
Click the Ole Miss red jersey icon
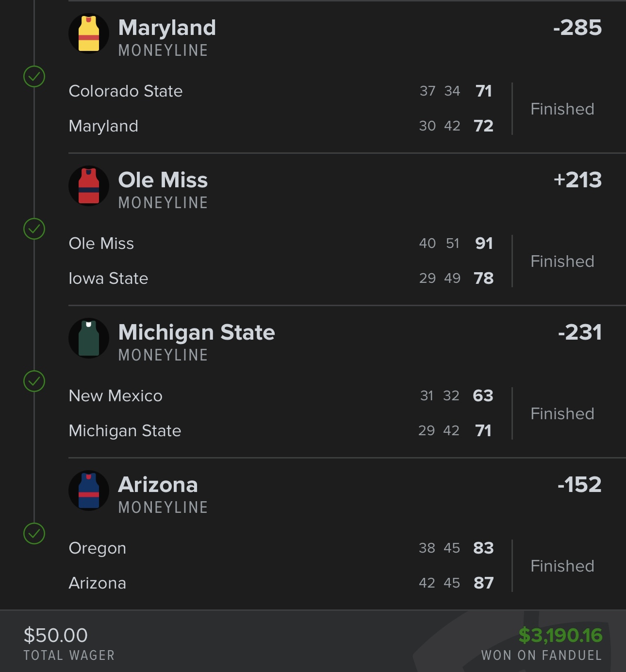[89, 186]
